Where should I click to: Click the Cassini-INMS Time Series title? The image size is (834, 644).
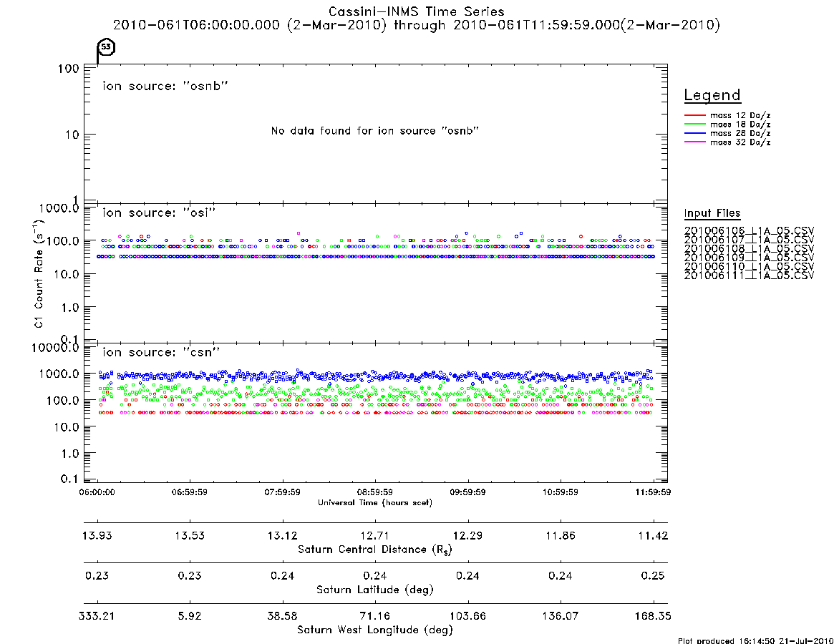tap(417, 11)
